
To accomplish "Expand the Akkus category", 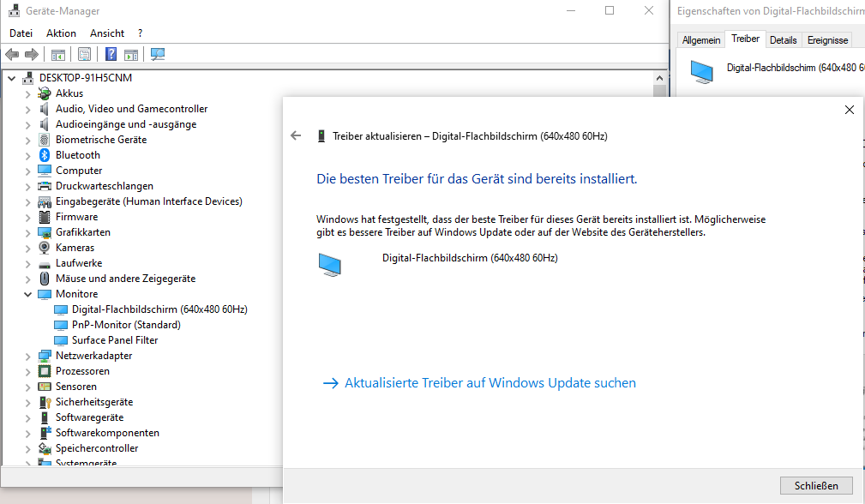I will coord(28,93).
